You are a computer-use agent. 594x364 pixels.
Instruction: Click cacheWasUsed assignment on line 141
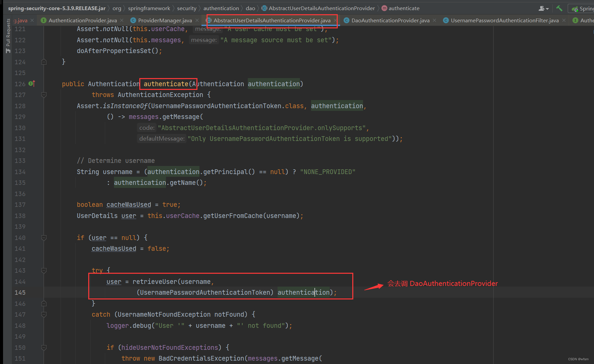click(x=114, y=248)
